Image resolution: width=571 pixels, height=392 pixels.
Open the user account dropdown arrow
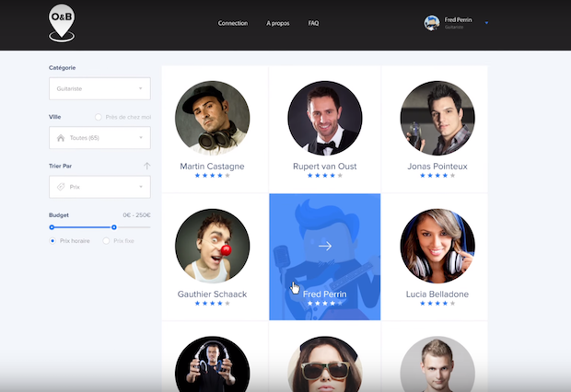tap(486, 23)
